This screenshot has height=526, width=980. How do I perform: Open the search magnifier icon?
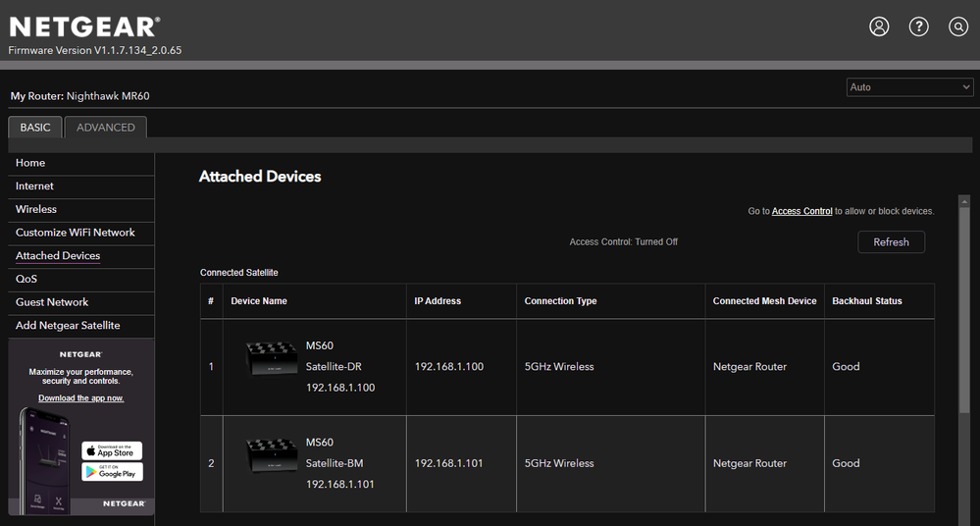click(x=958, y=26)
